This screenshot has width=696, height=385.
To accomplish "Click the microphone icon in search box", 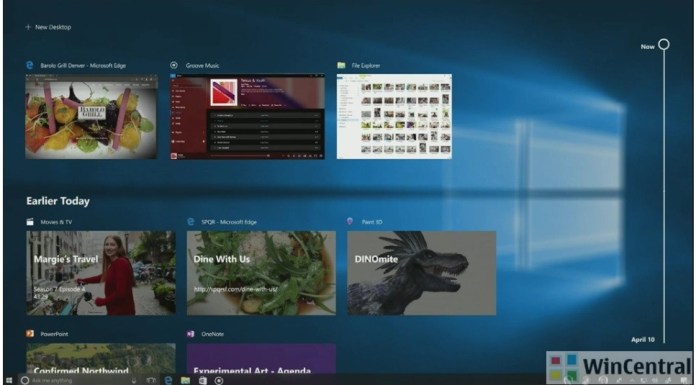I will 134,381.
